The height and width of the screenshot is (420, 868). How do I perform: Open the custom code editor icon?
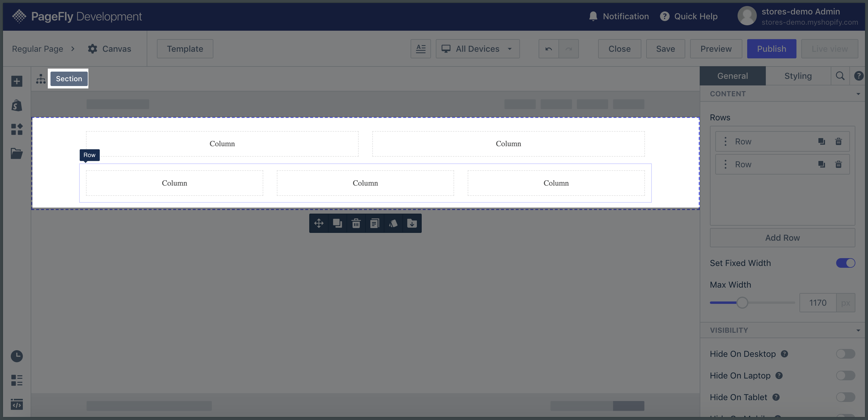click(17, 404)
